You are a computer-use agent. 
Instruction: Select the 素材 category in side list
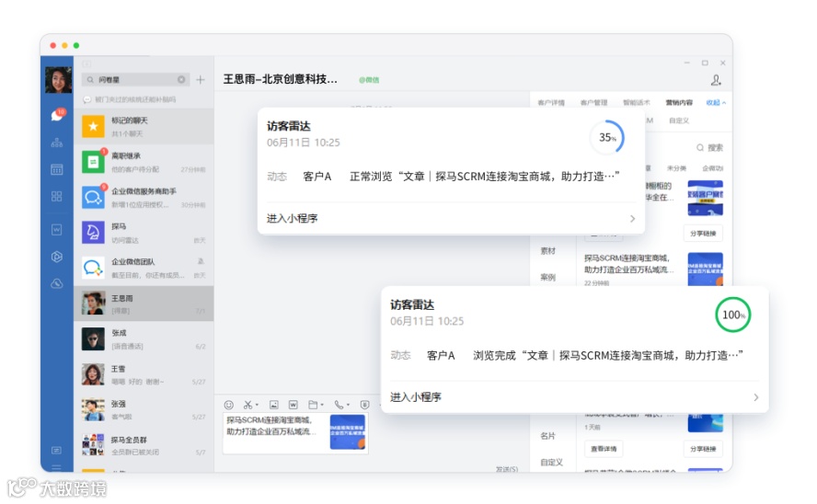tap(547, 251)
